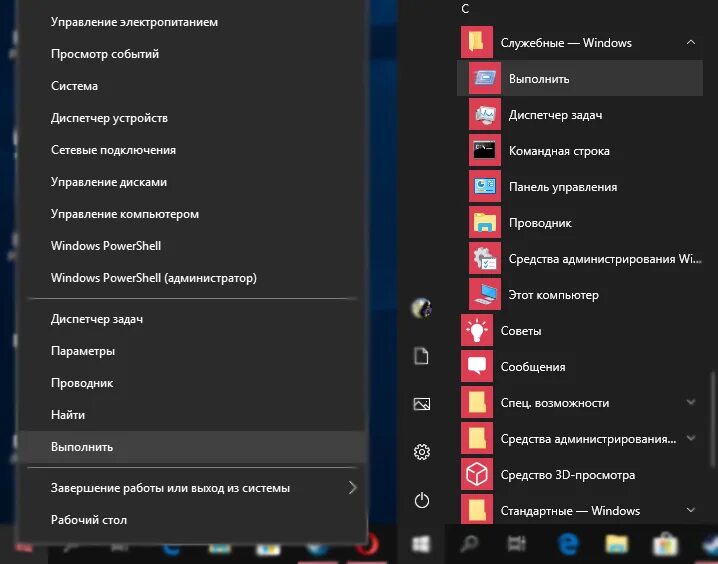Click the Сообщения label
Viewport: 718px width, 564px height.
533,367
